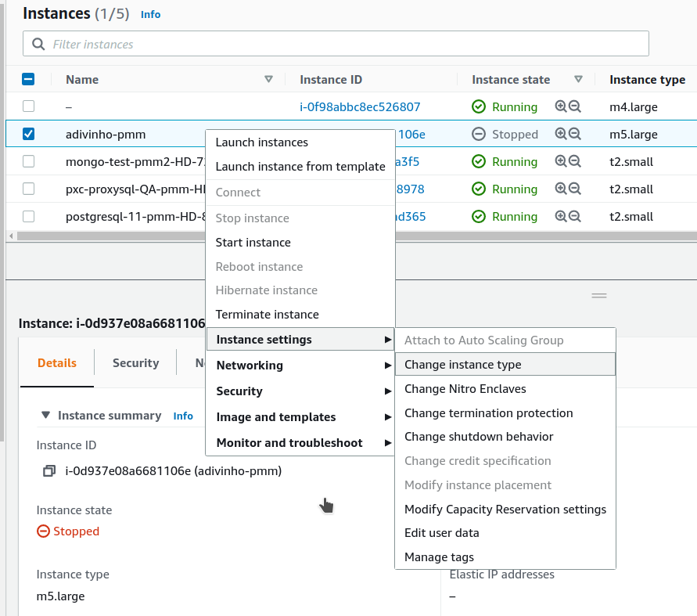The height and width of the screenshot is (616, 697).
Task: Focus the Filter instances search field
Action: pos(344,45)
